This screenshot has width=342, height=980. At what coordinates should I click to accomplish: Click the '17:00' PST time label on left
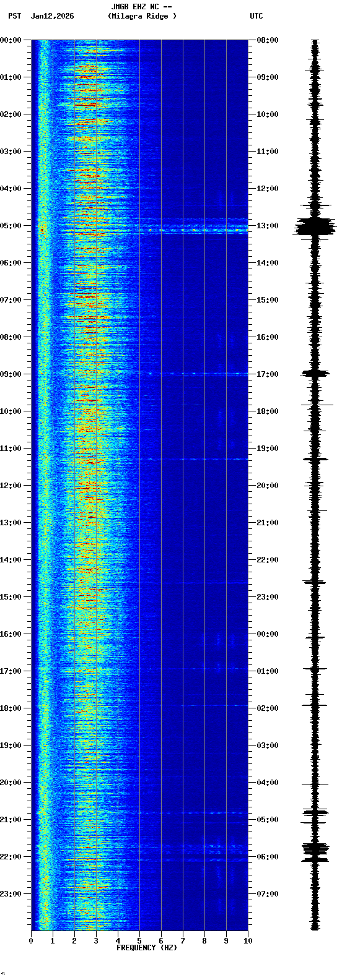11,671
